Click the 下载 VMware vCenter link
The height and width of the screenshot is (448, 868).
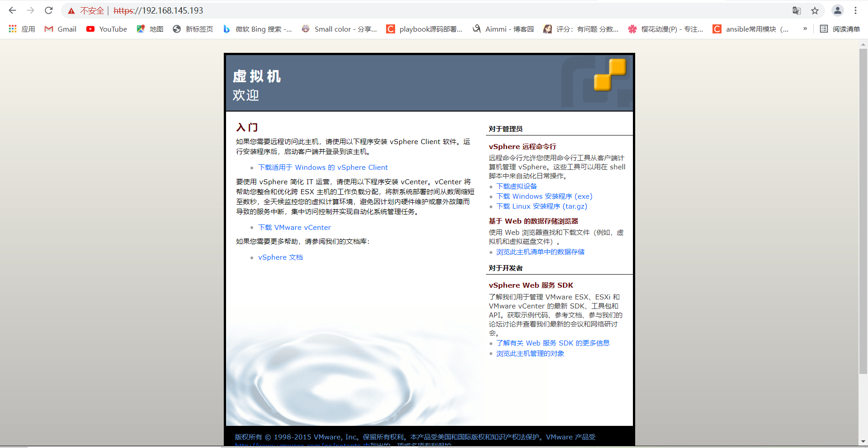[x=294, y=228]
